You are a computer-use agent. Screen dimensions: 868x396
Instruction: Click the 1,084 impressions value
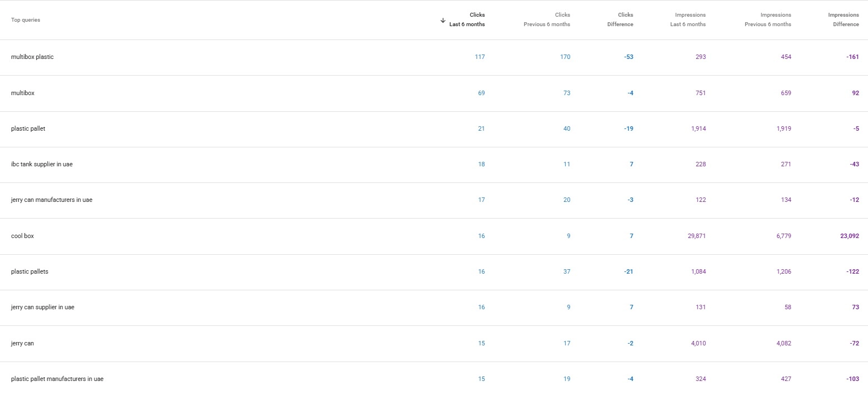click(698, 271)
